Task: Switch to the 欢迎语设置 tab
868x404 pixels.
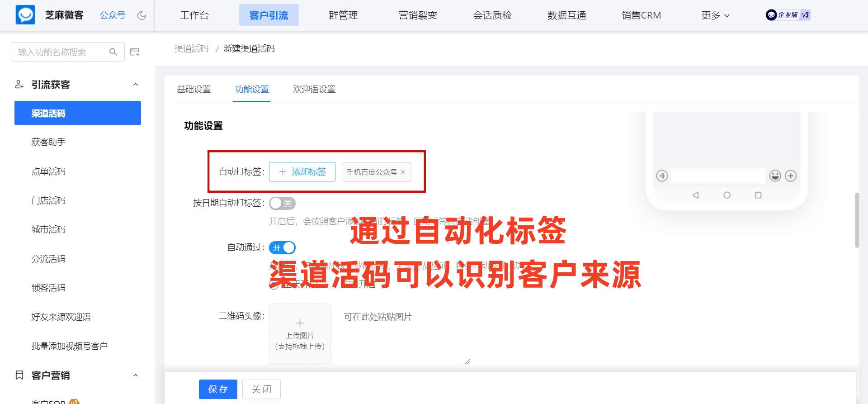Action: 314,90
